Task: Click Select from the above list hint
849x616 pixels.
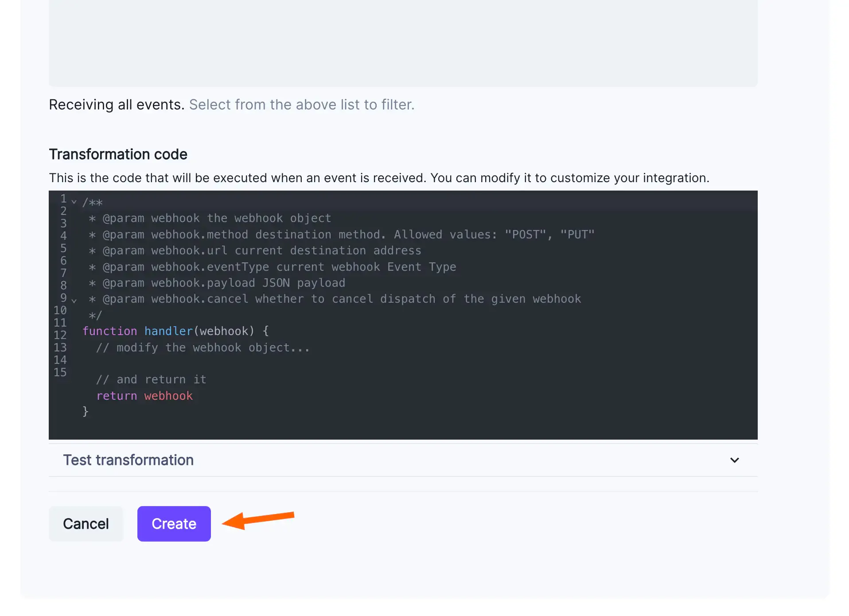Action: (301, 105)
